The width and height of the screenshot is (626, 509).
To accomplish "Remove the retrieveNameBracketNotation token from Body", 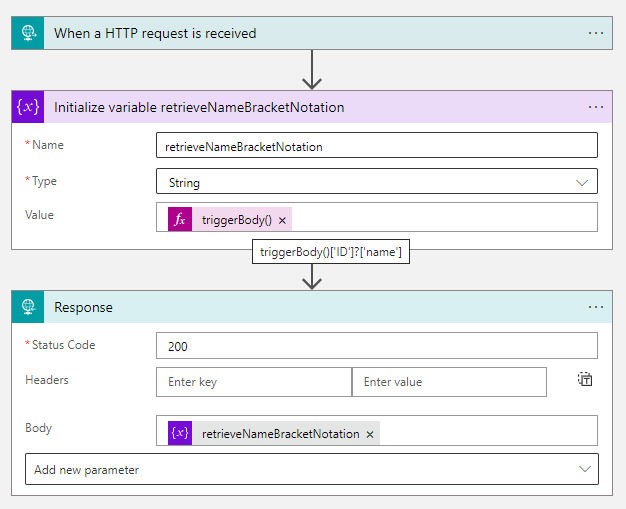I will click(370, 434).
